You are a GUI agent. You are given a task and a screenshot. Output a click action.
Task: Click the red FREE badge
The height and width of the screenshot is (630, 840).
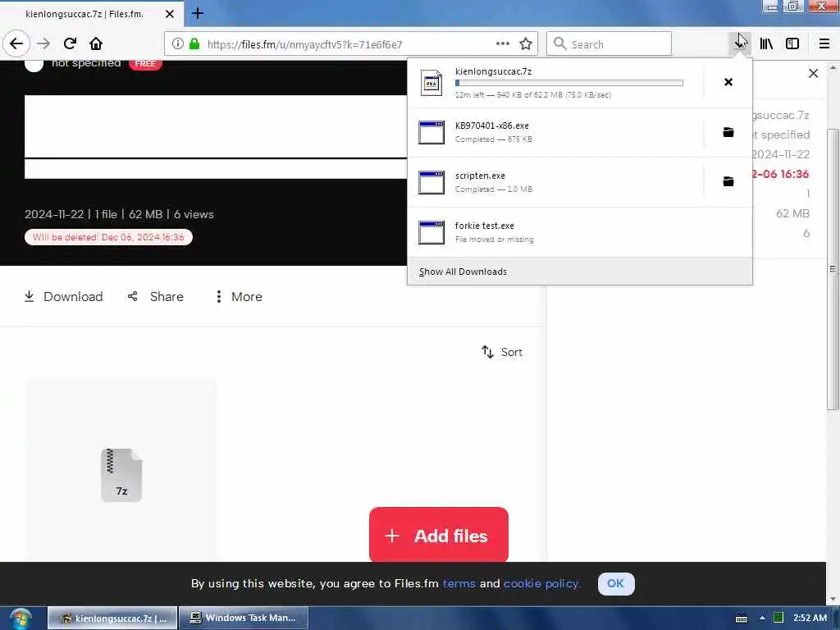click(145, 64)
